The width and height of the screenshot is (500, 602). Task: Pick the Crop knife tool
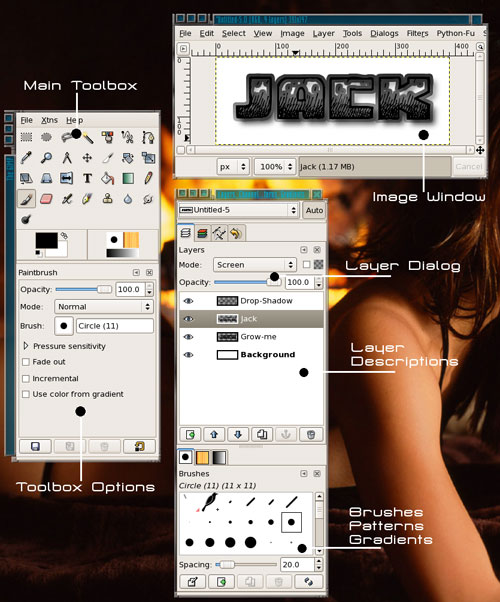(x=108, y=157)
